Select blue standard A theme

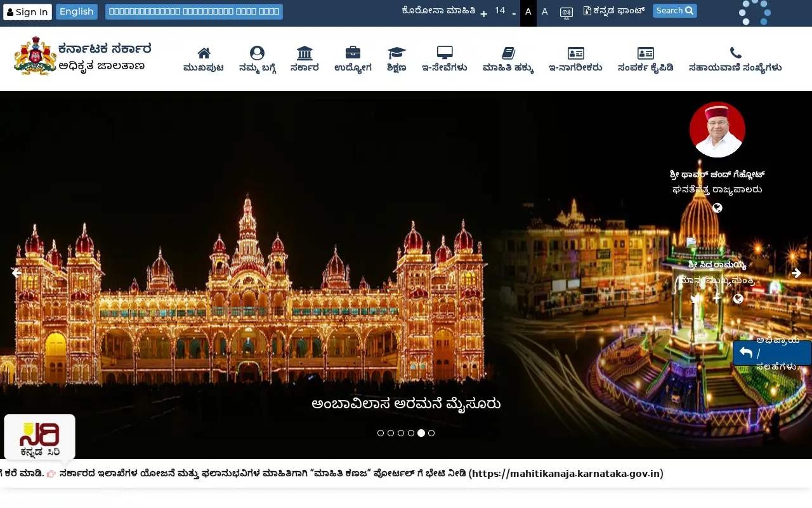545,12
